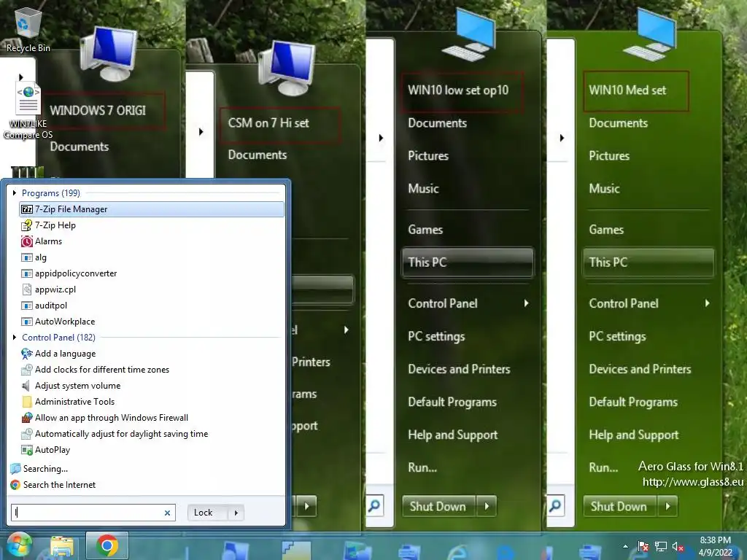Open the arrow menu next to Lock
Screen dimensions: 747x560
(236, 513)
